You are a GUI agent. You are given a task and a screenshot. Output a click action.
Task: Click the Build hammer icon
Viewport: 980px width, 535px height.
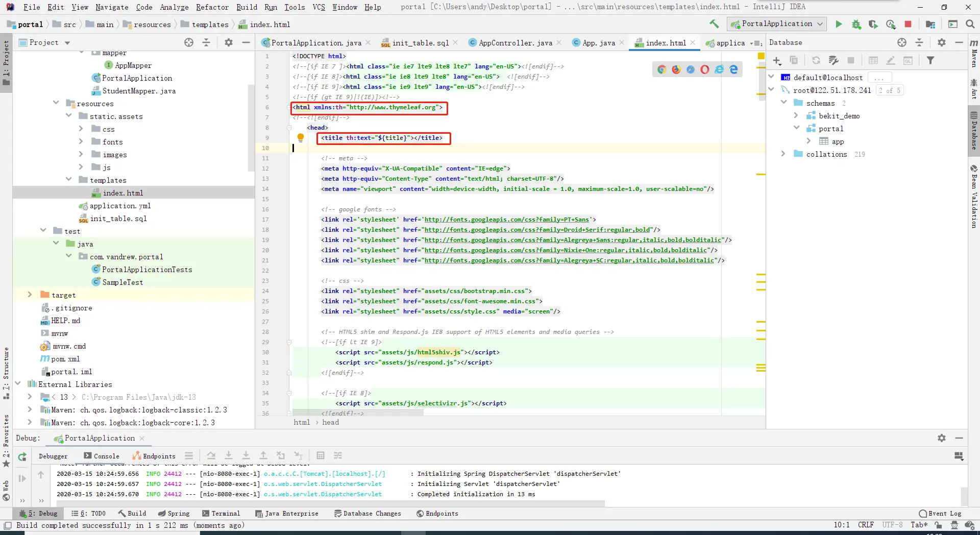pos(714,24)
